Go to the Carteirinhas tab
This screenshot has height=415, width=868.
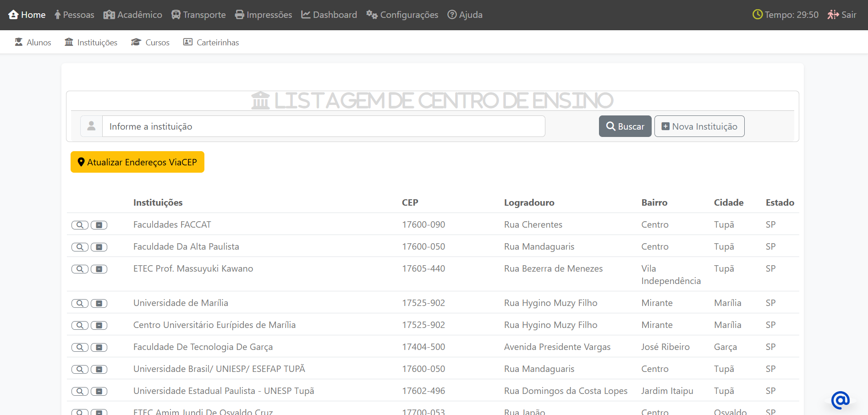coord(211,42)
